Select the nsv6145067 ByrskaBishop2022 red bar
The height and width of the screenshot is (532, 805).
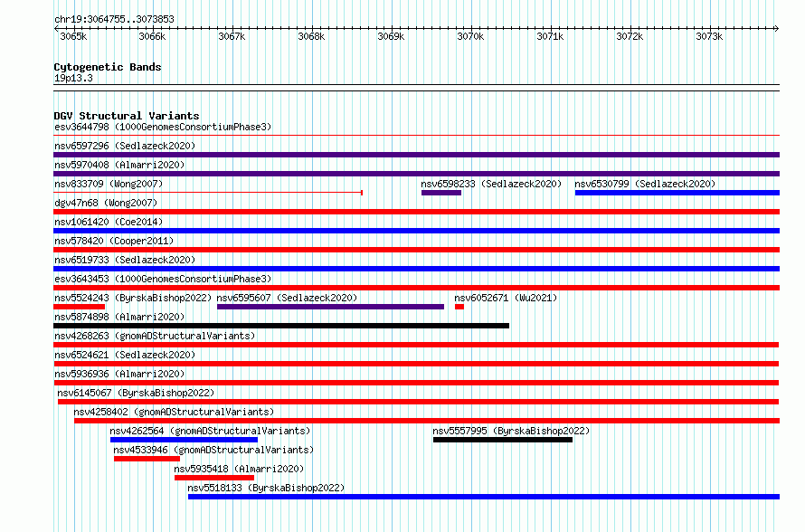point(419,402)
